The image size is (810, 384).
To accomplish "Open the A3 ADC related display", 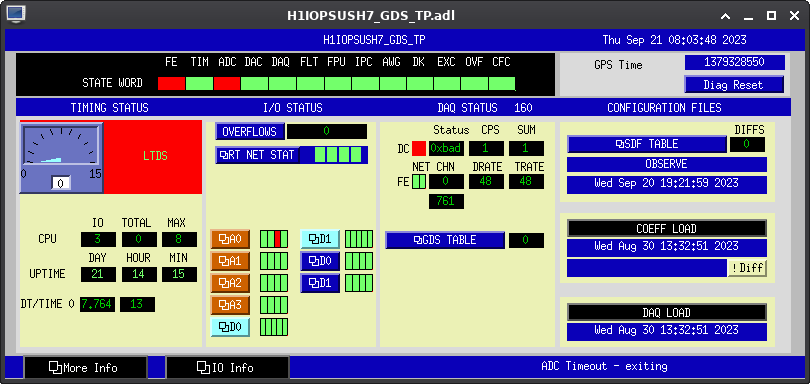I will tap(230, 305).
